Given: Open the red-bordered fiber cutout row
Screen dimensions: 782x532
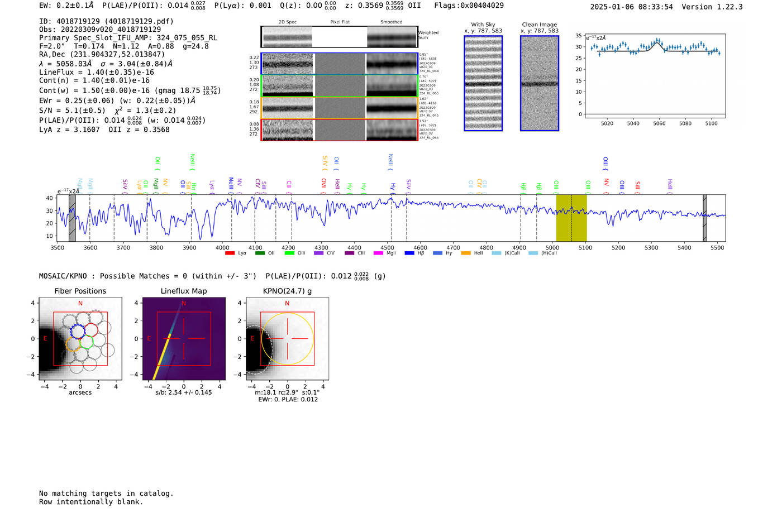Looking at the screenshot, I should [x=339, y=130].
